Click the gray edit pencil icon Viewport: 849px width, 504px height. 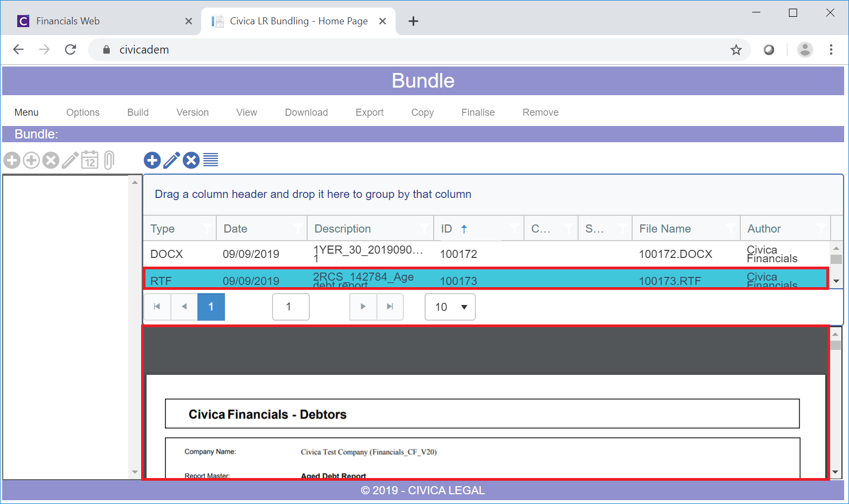coord(70,160)
